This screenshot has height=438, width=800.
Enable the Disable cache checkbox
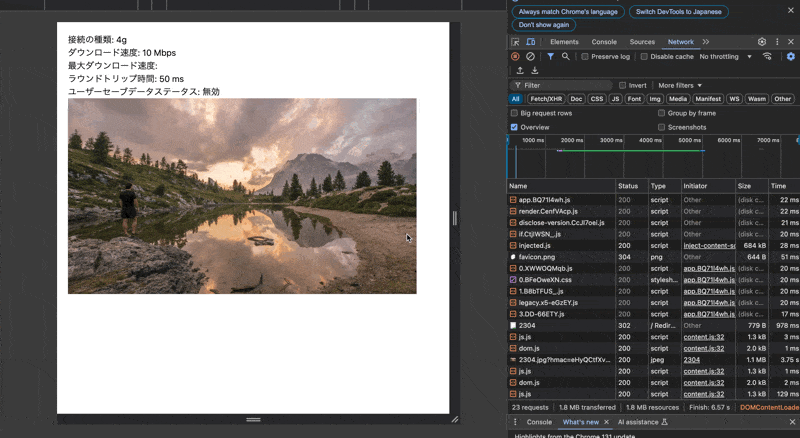pyautogui.click(x=644, y=57)
